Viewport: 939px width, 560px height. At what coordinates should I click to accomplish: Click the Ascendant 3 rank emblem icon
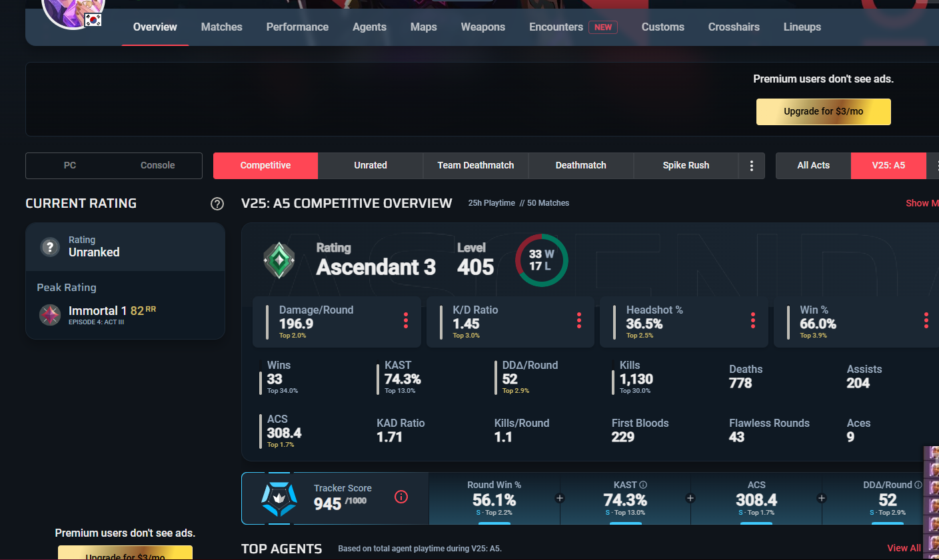[x=279, y=260]
